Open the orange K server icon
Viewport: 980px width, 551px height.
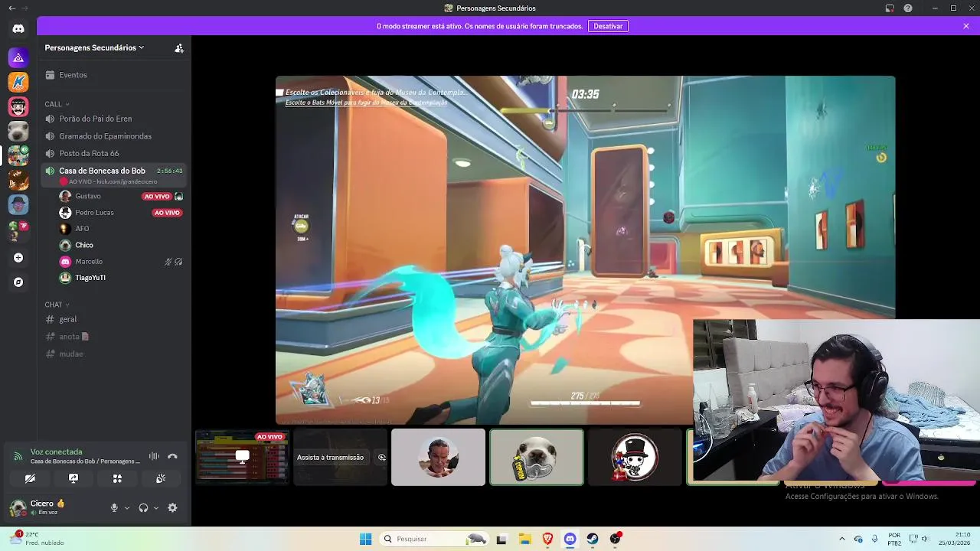pos(18,82)
